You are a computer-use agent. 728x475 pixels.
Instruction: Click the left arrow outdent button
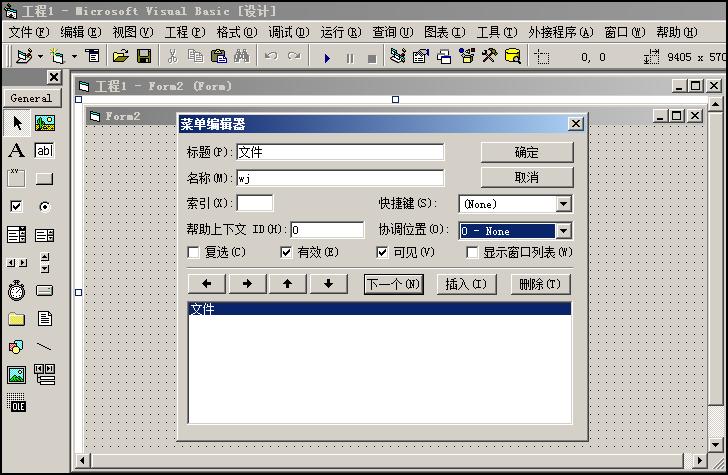[x=207, y=284]
